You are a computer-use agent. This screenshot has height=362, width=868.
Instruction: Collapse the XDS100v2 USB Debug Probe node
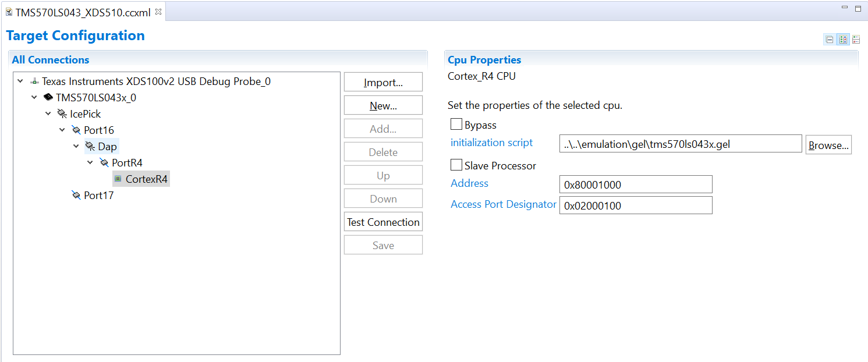tap(20, 81)
